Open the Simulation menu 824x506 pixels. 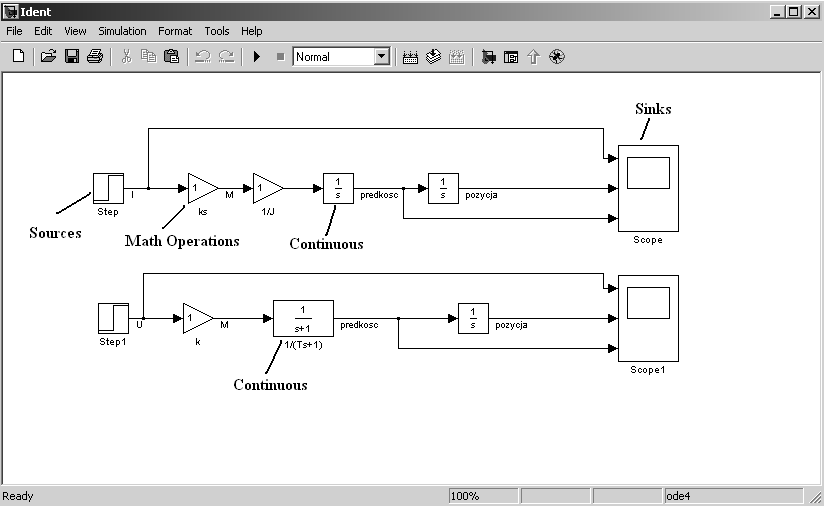(x=122, y=31)
